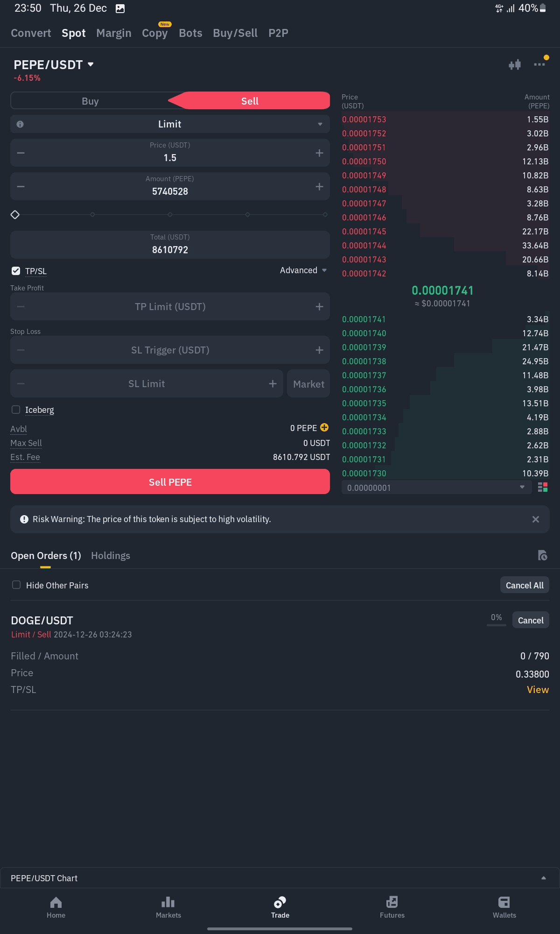The height and width of the screenshot is (934, 560).
Task: Tap the signal strength indicator
Action: (x=511, y=8)
